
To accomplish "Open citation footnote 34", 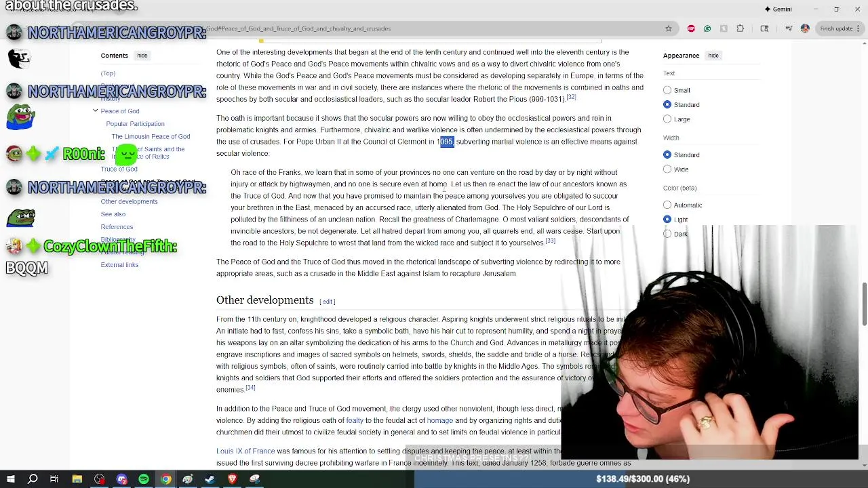I will pyautogui.click(x=250, y=388).
